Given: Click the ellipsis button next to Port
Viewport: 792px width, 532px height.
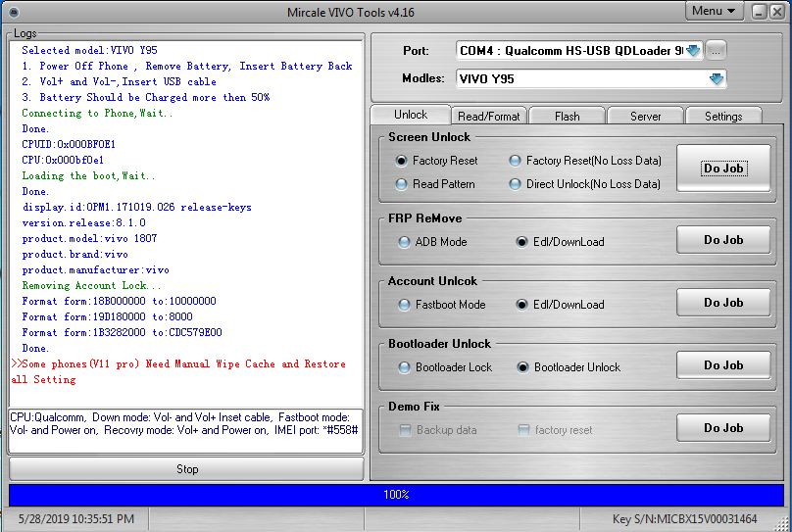Looking at the screenshot, I should tap(716, 51).
